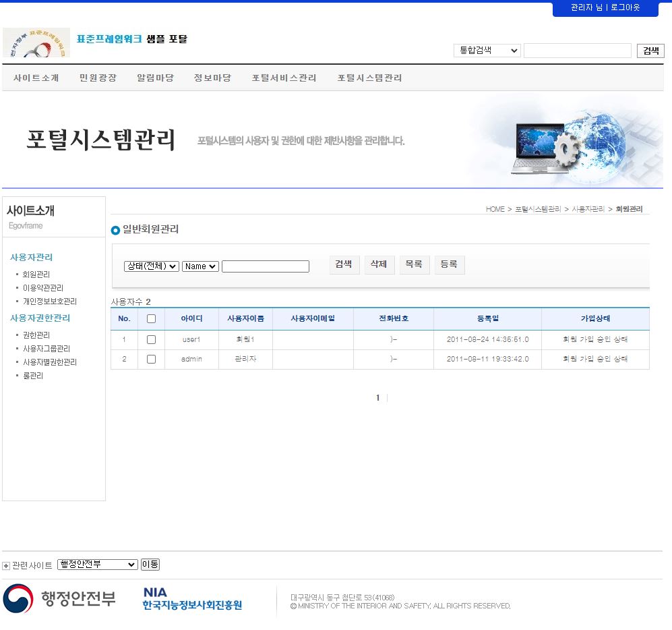The height and width of the screenshot is (630, 672).
Task: Select 권한관리 in the left sidebar
Action: pos(36,335)
